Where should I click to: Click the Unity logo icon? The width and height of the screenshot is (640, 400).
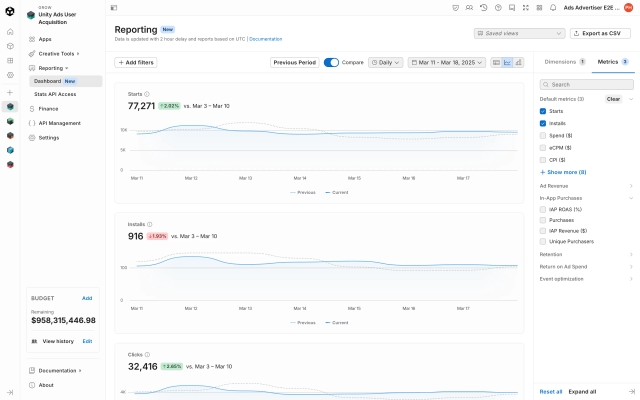[10, 8]
